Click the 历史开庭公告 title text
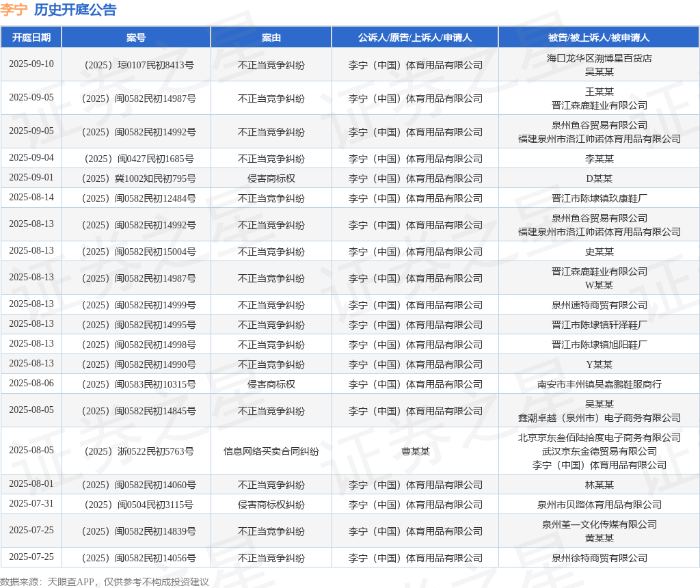 tap(75, 10)
